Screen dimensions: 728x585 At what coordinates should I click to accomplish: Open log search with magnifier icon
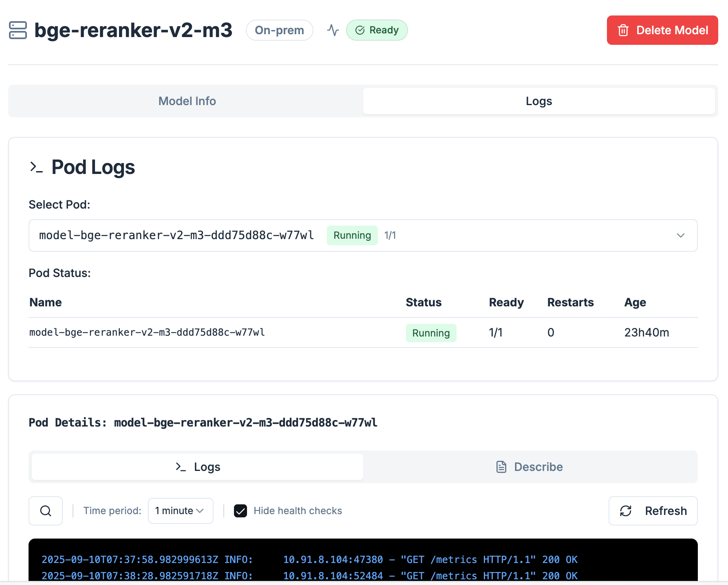pos(46,511)
